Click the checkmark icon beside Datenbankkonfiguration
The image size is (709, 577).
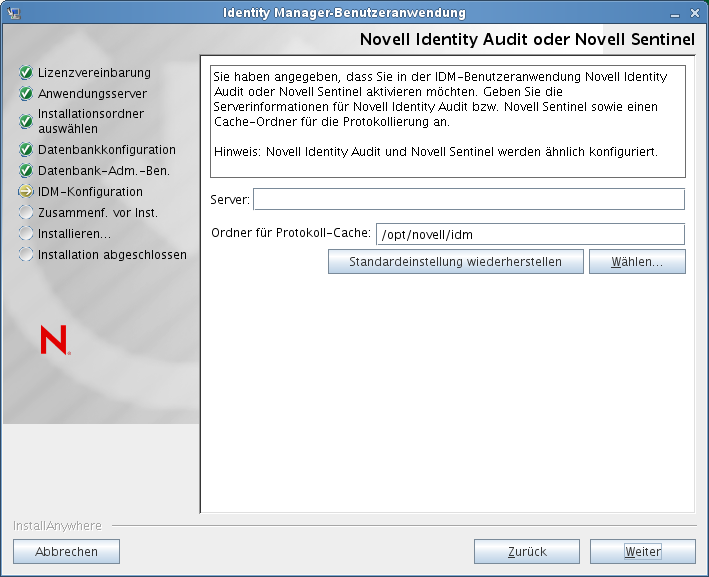[26, 149]
